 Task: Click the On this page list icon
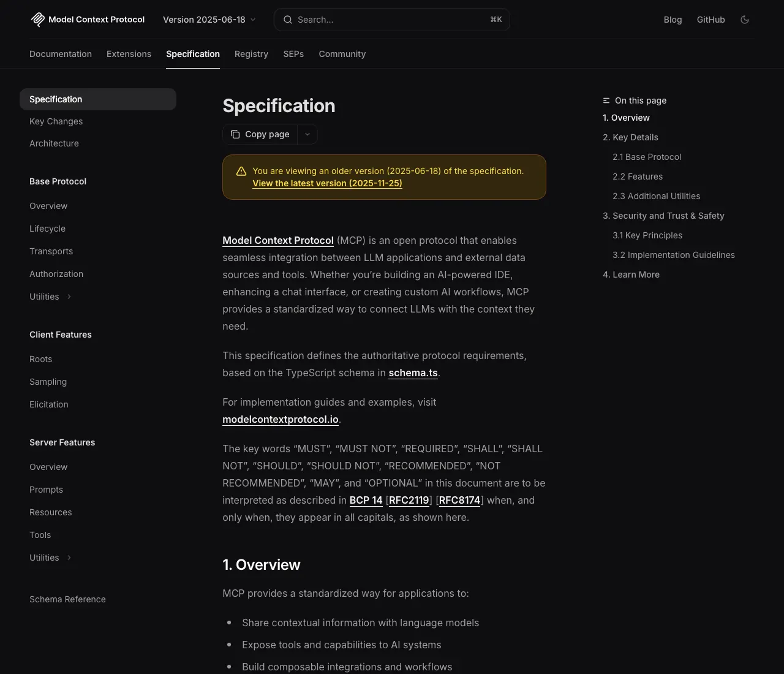pos(606,100)
